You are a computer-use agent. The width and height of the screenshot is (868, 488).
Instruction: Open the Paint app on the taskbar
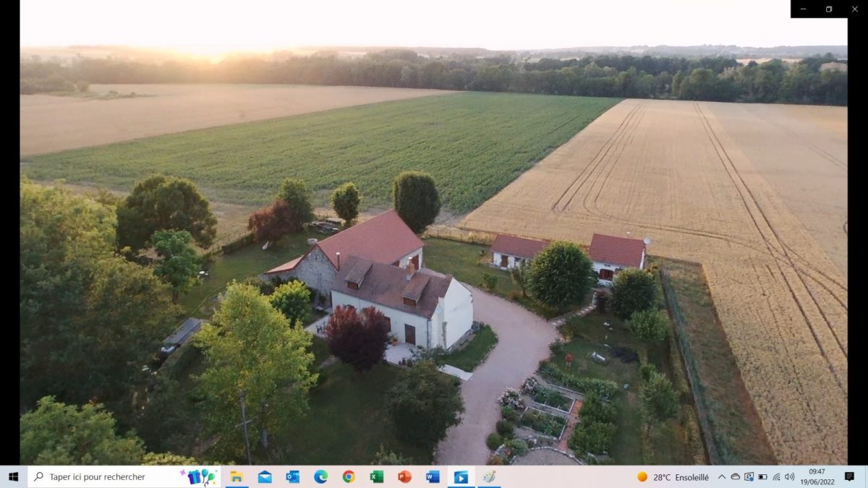[x=489, y=476]
